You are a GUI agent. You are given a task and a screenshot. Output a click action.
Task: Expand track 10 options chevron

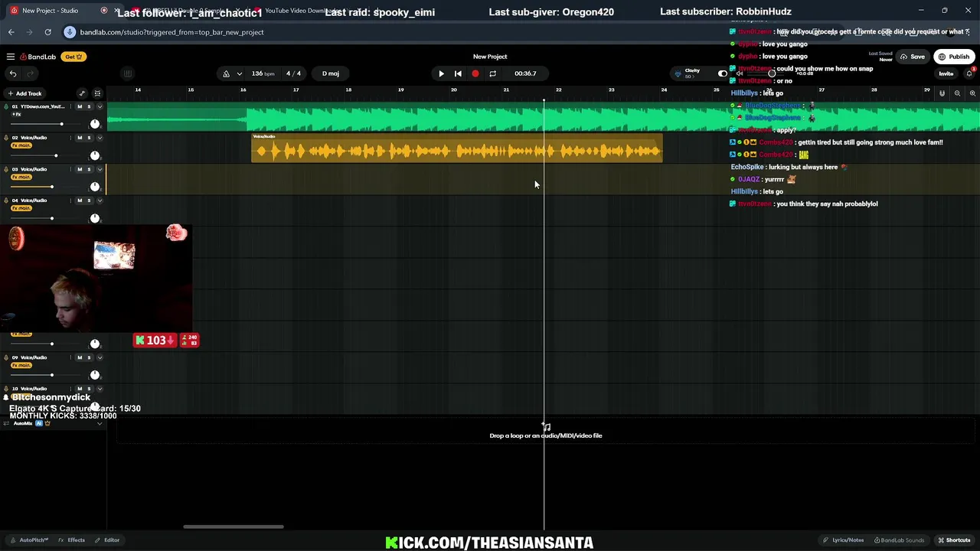(100, 389)
